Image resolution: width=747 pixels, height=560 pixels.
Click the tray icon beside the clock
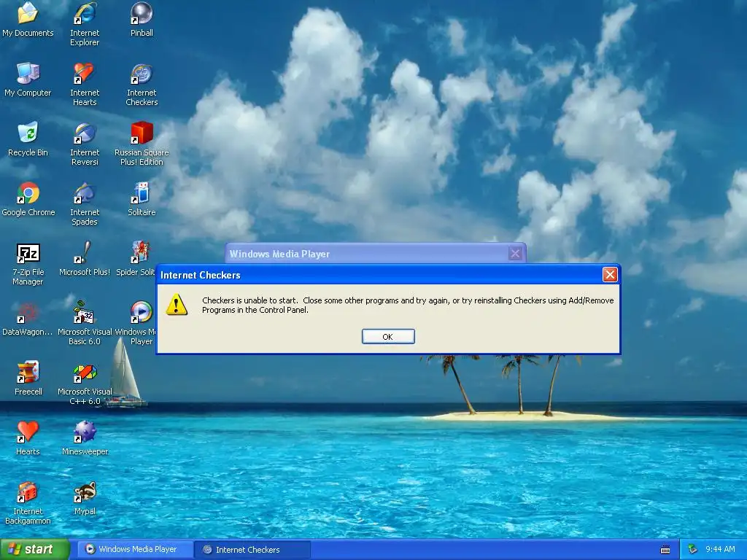pyautogui.click(x=693, y=550)
